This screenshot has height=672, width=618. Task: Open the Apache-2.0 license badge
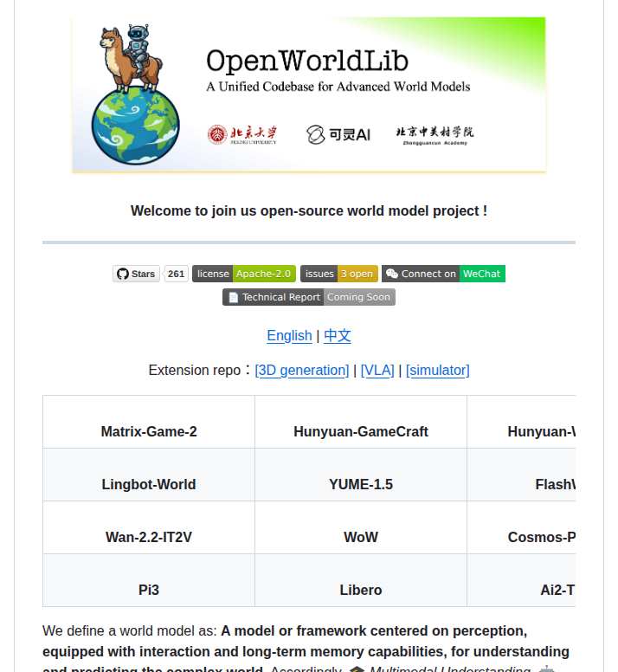pyautogui.click(x=244, y=274)
